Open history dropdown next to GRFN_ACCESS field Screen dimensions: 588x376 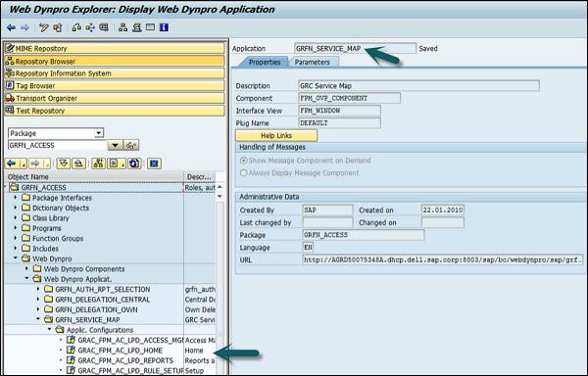115,145
